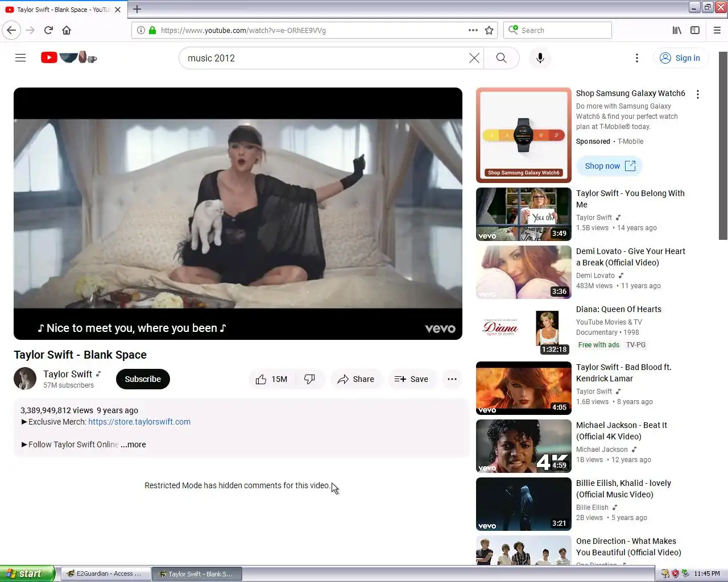The image size is (728, 582).
Task: Open the Taylor Swift channel name link
Action: click(x=68, y=374)
